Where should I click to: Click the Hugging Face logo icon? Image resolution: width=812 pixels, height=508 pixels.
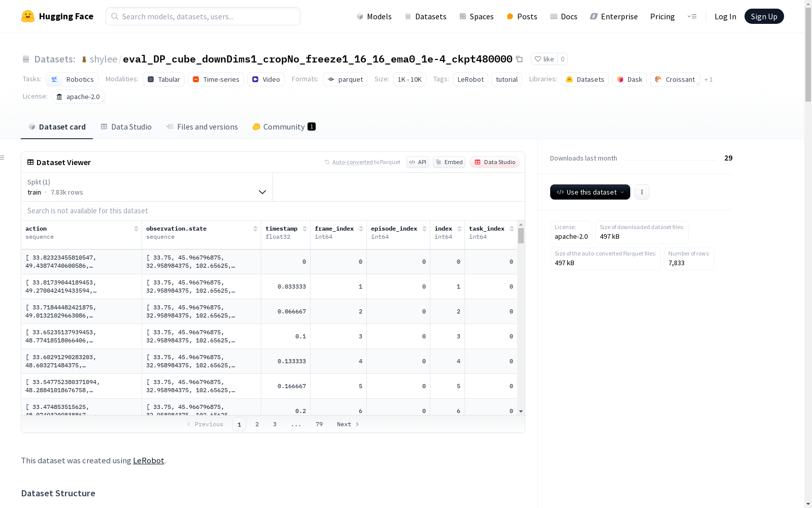[28, 16]
